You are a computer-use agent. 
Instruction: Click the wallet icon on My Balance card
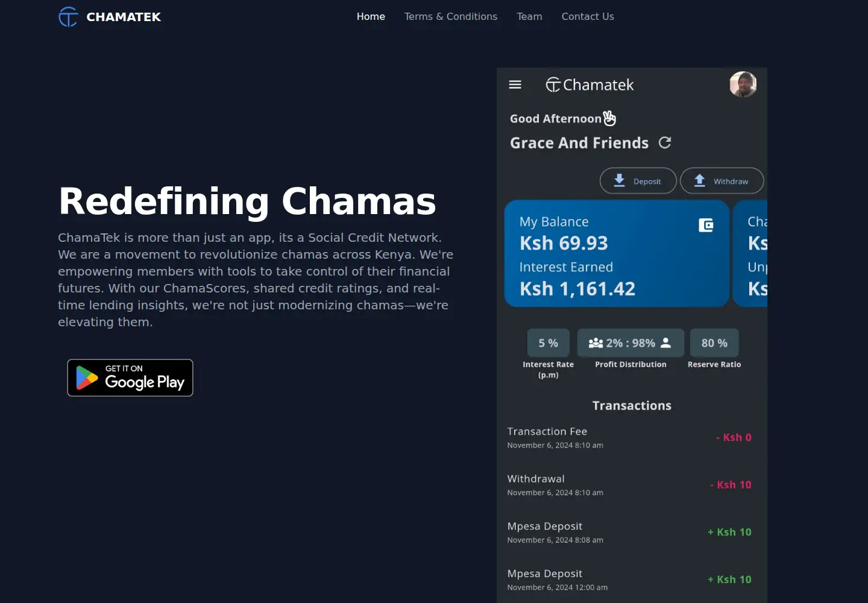coord(706,226)
